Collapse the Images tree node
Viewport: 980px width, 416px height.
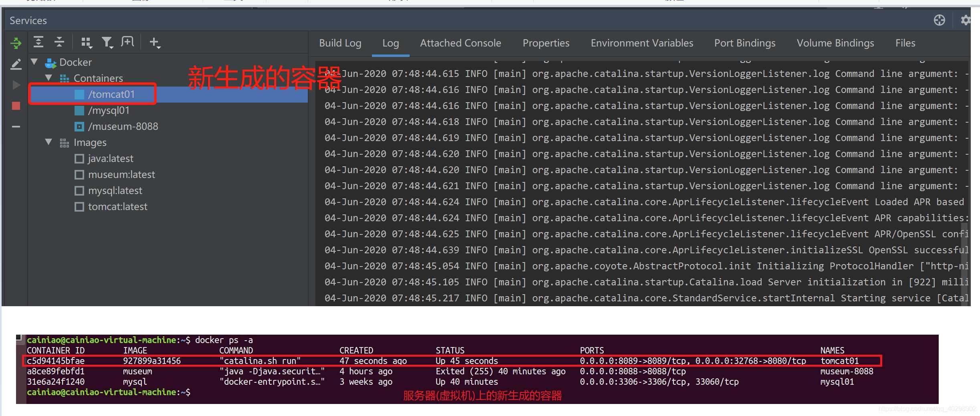click(48, 142)
